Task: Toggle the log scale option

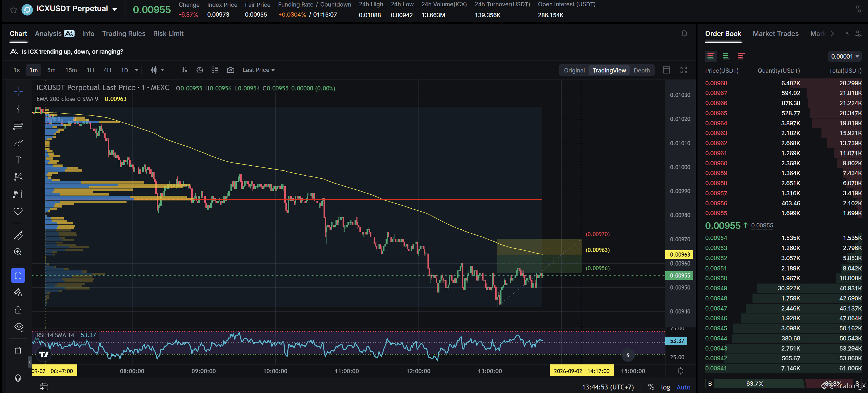Action: point(665,387)
